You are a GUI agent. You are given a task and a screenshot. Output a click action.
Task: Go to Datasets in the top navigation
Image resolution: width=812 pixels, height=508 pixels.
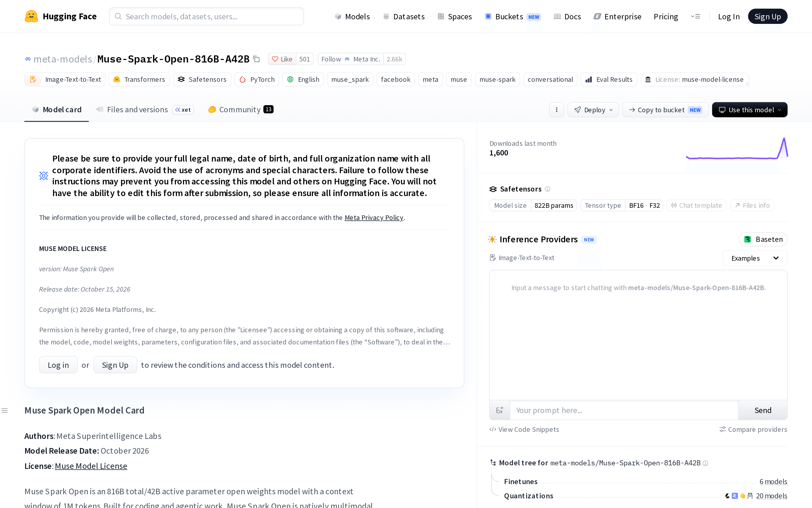click(404, 17)
